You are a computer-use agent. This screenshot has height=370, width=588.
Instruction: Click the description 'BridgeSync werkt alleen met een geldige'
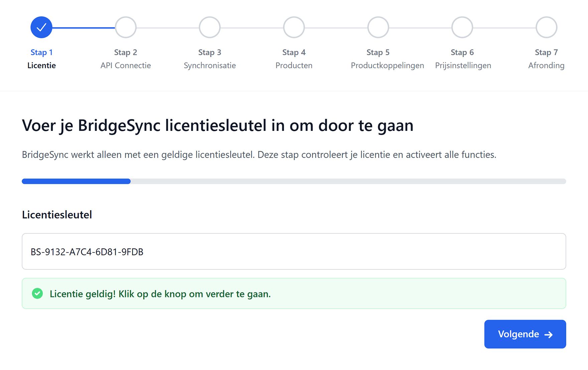pyautogui.click(x=259, y=155)
